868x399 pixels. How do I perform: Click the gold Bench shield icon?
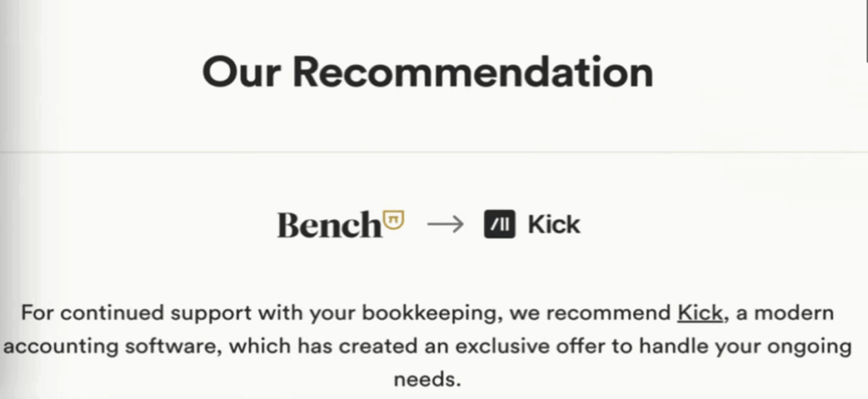pyautogui.click(x=394, y=219)
